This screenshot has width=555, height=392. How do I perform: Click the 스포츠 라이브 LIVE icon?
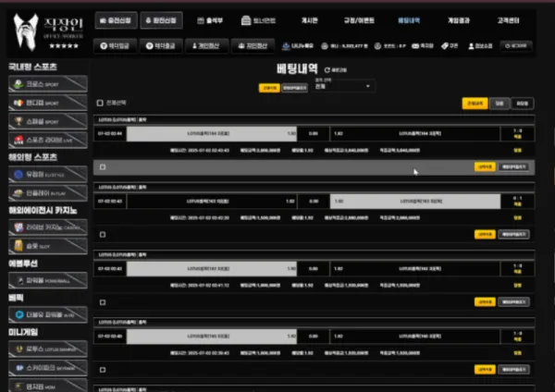(18, 141)
